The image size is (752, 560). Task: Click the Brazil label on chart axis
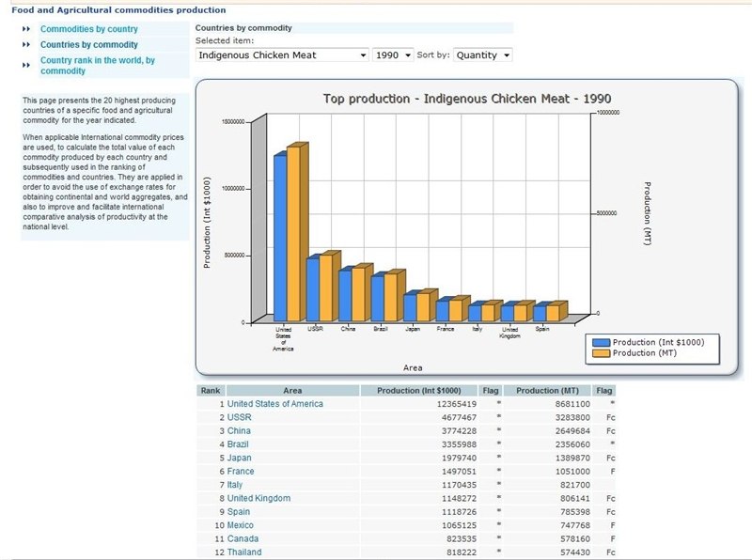click(x=381, y=329)
